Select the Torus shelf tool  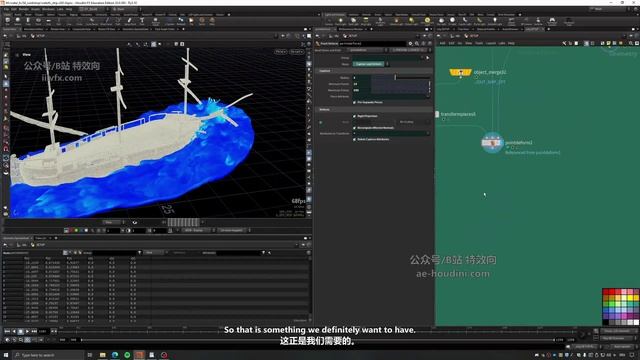click(x=38, y=21)
